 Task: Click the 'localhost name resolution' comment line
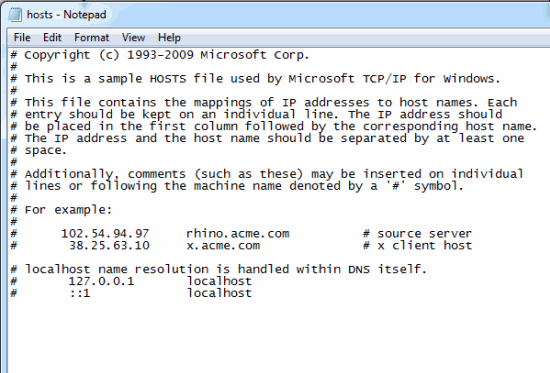coord(219,269)
